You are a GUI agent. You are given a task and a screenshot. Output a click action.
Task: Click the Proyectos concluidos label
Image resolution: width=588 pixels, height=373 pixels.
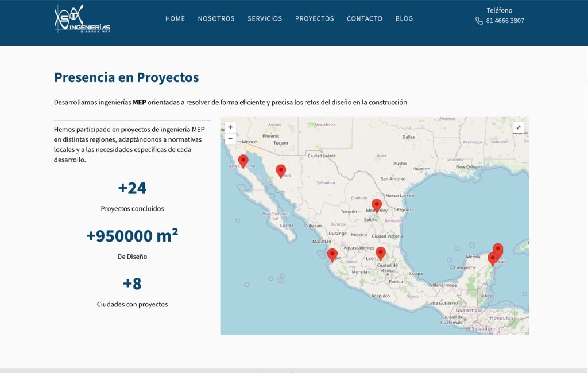[x=133, y=209]
